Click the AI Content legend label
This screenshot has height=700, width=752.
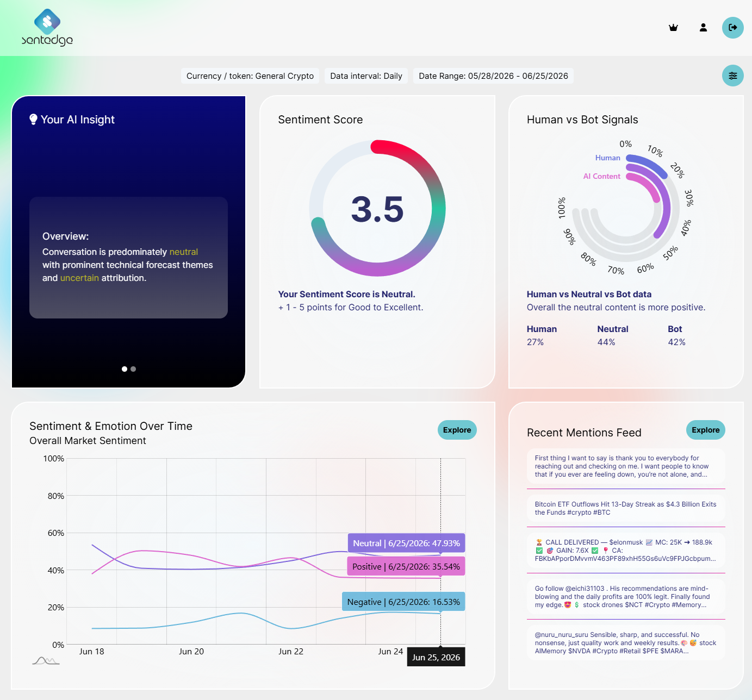[x=601, y=177]
